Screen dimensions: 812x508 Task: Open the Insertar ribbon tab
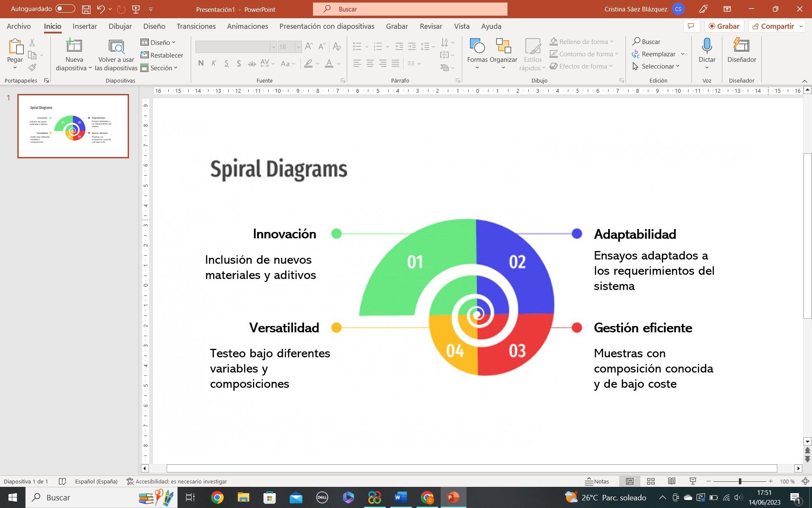click(x=85, y=26)
